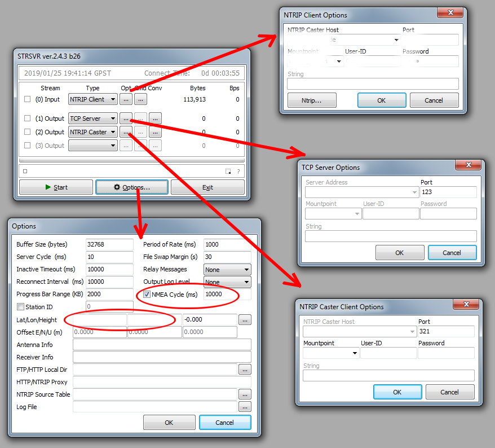Click the Ntrip... button in NTRIP Client Options
This screenshot has width=495, height=448.
(311, 100)
